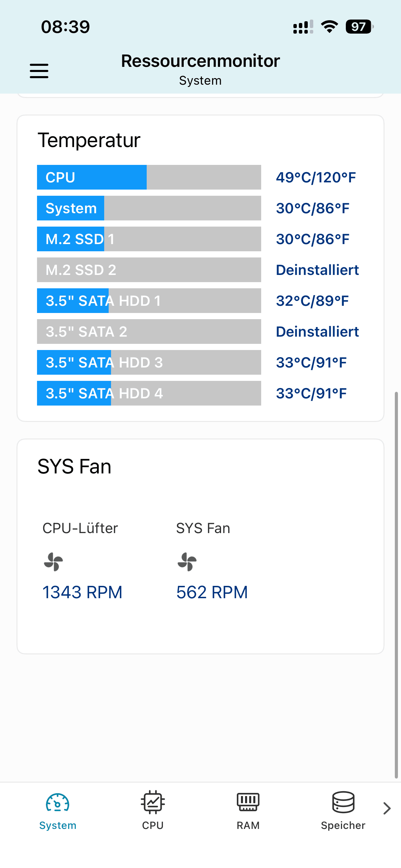Screen dimensions: 401x868
Task: Tap the CPU-Lüfter fan icon
Action: tap(53, 562)
